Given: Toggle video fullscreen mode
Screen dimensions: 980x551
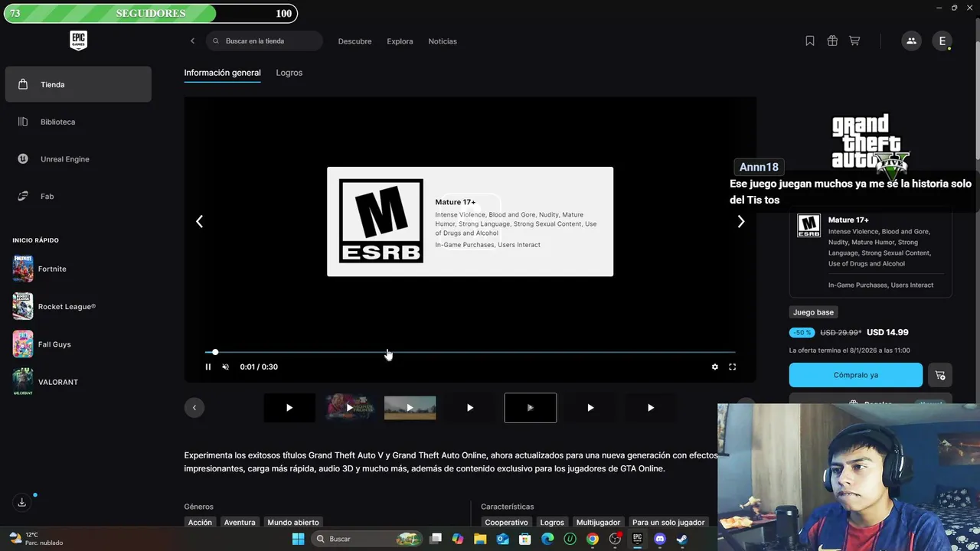Looking at the screenshot, I should pos(732,367).
